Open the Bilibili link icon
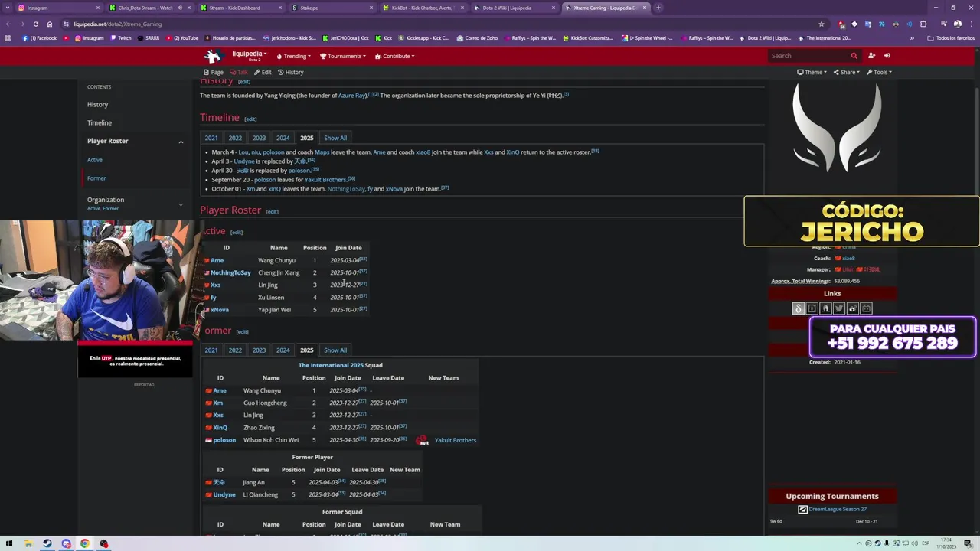This screenshot has width=980, height=551. [867, 308]
